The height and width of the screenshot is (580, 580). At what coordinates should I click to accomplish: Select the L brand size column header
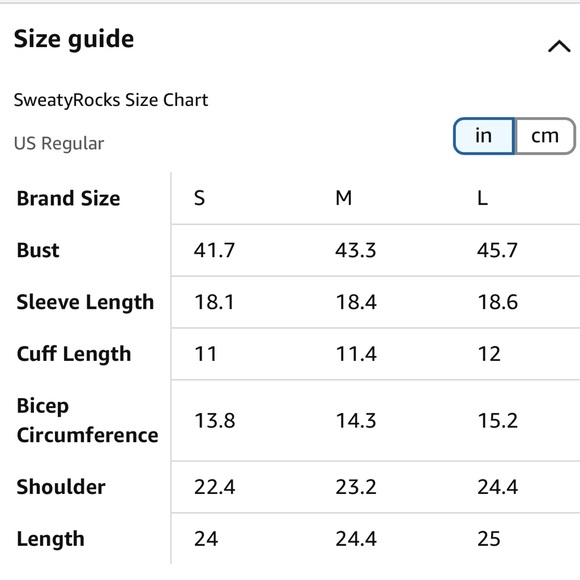482,198
